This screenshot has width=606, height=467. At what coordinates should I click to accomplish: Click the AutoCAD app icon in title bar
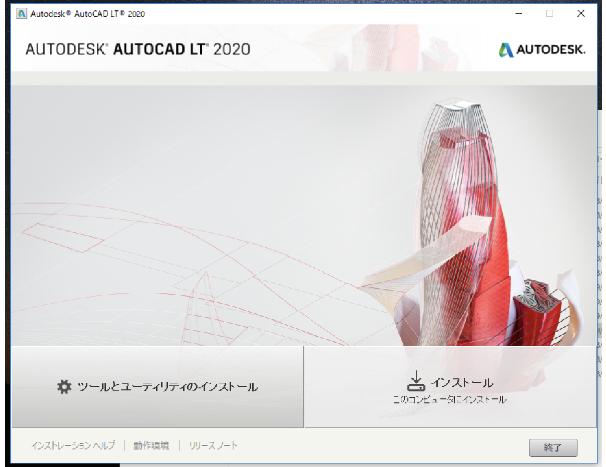click(x=21, y=14)
